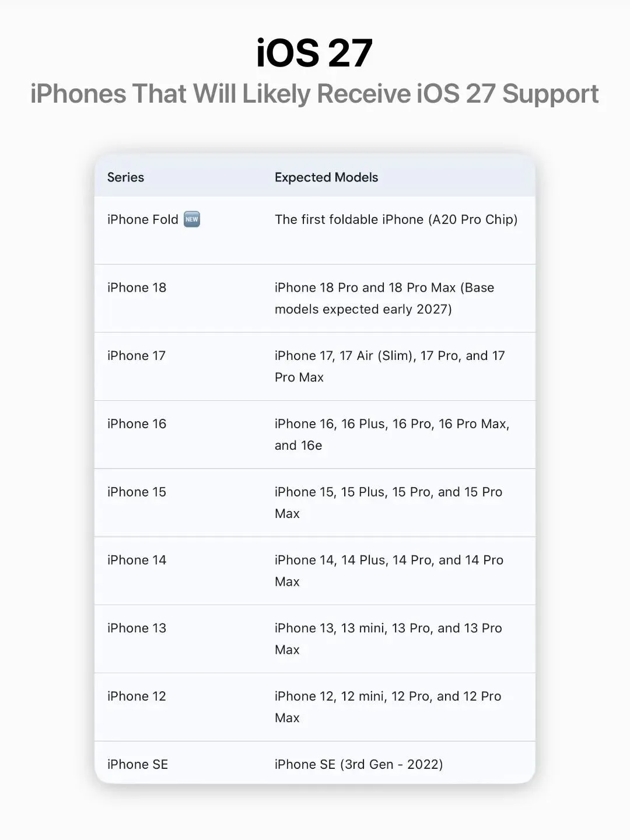Select the iPhone 12 series row label
This screenshot has height=840, width=630.
pyautogui.click(x=136, y=696)
